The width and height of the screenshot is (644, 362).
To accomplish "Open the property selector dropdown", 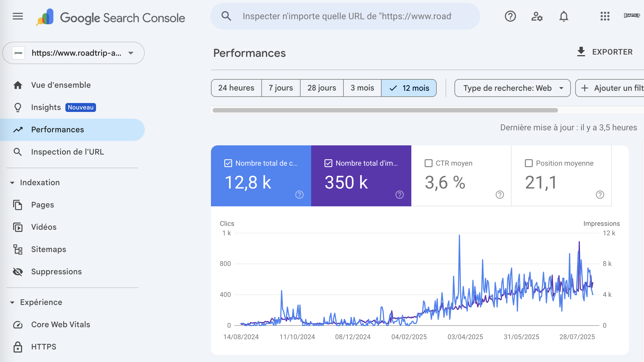I will click(73, 53).
